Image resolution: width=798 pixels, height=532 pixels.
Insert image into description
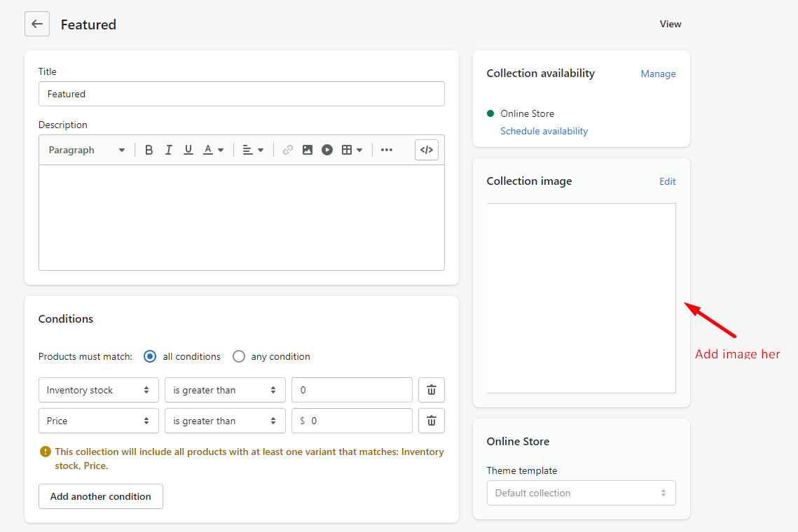coord(307,150)
